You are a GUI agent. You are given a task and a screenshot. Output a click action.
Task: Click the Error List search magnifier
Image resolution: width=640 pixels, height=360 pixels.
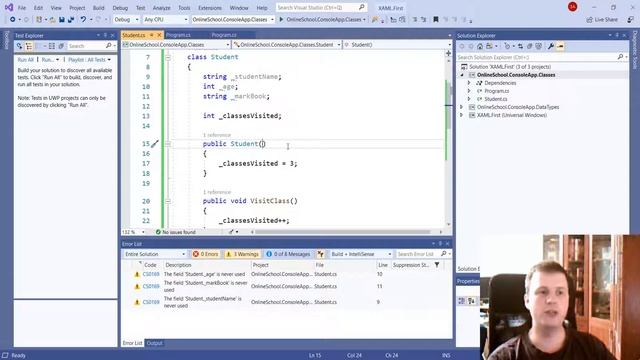[444, 254]
